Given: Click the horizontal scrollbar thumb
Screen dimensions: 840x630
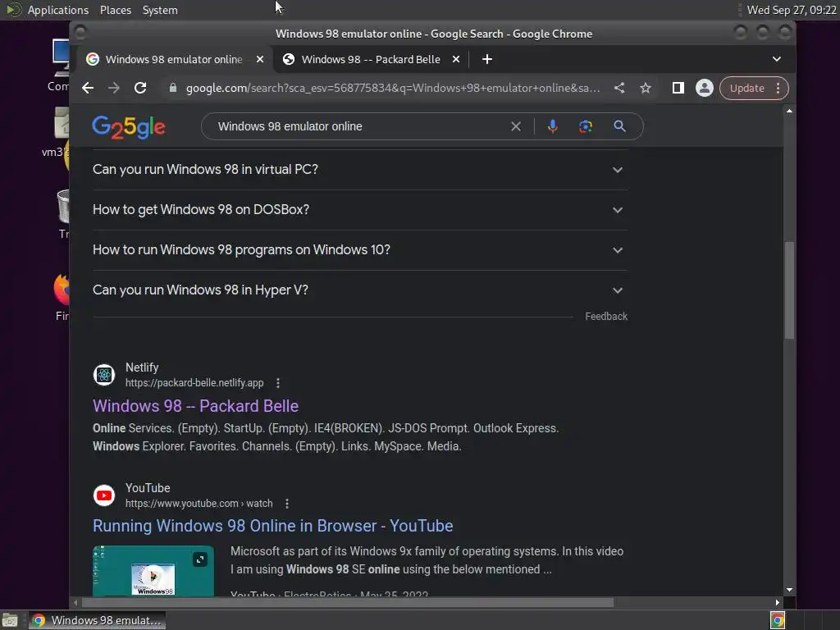Looking at the screenshot, I should pyautogui.click(x=347, y=603).
